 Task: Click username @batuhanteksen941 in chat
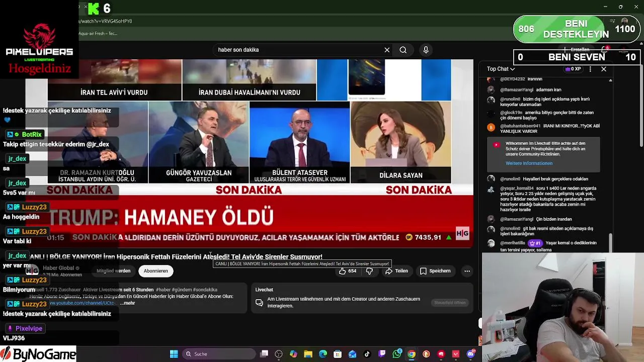520,126
